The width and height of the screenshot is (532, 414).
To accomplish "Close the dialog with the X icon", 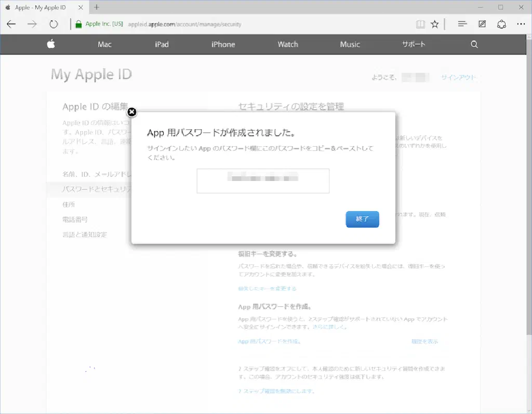I will click(132, 112).
